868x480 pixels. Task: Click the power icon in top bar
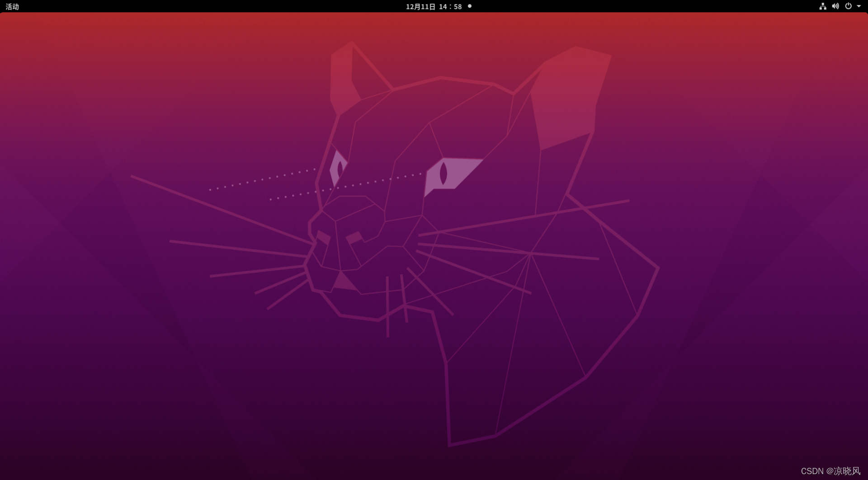[x=849, y=6]
